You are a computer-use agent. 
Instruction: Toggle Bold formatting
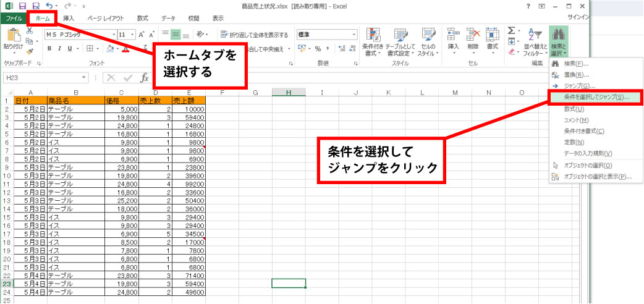49,48
